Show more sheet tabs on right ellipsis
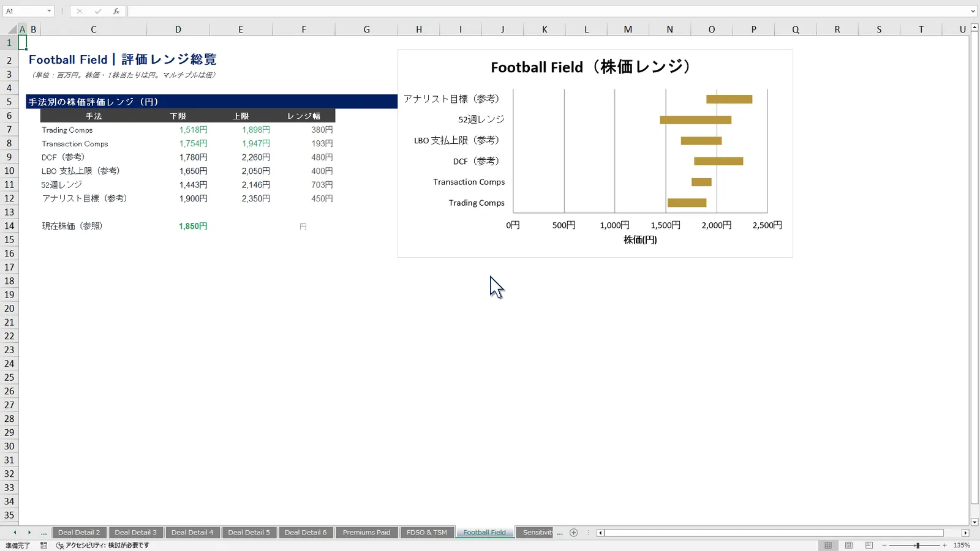 [x=560, y=533]
